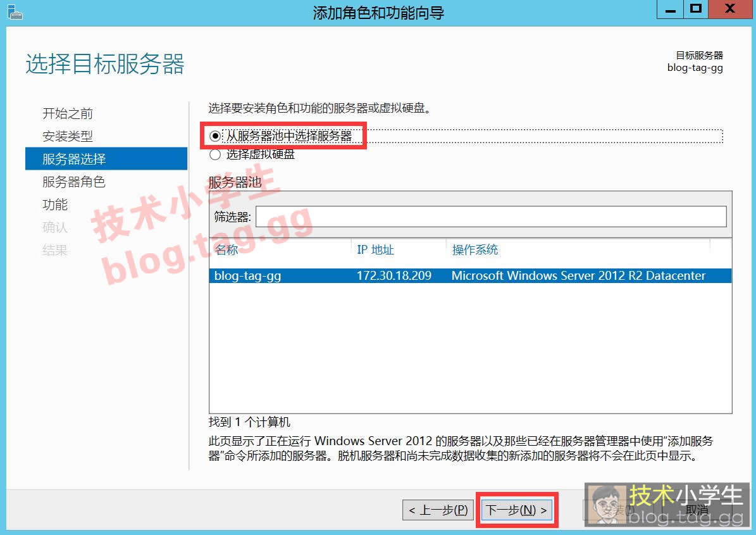Jump to the 服务器角色 step
Screen dimensions: 756x535
pyautogui.click(x=74, y=182)
